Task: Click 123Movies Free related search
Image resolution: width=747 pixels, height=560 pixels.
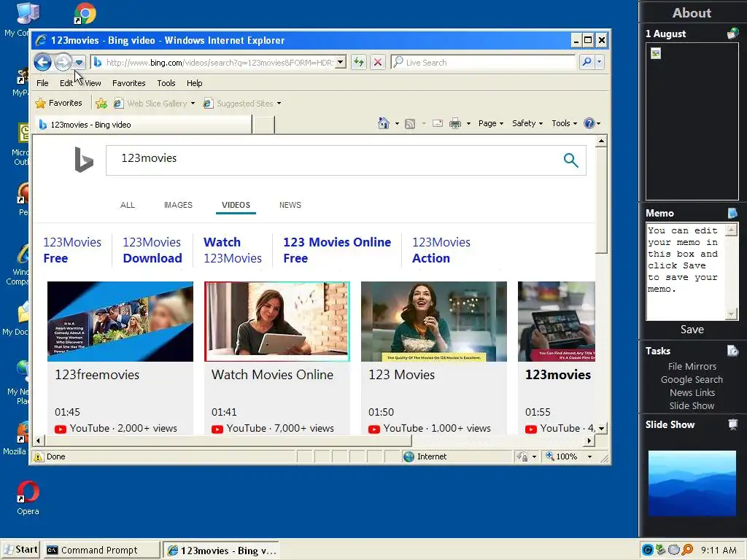Action: (72, 250)
